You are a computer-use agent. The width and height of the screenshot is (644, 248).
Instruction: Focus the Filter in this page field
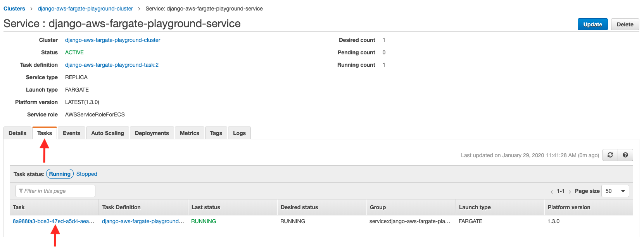[55, 191]
